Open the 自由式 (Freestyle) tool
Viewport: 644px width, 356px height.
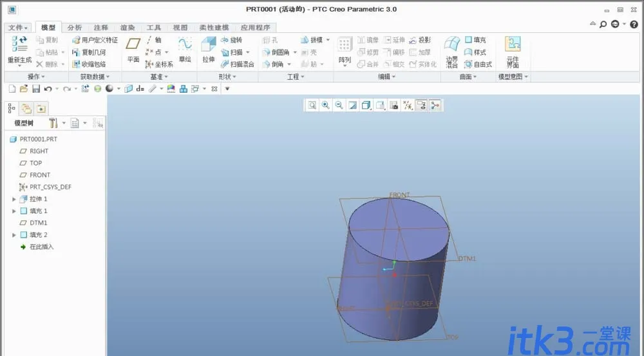478,64
